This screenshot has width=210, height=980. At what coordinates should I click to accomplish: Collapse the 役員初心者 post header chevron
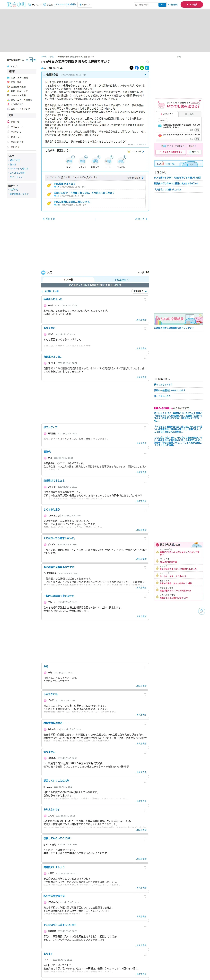pyautogui.click(x=145, y=75)
